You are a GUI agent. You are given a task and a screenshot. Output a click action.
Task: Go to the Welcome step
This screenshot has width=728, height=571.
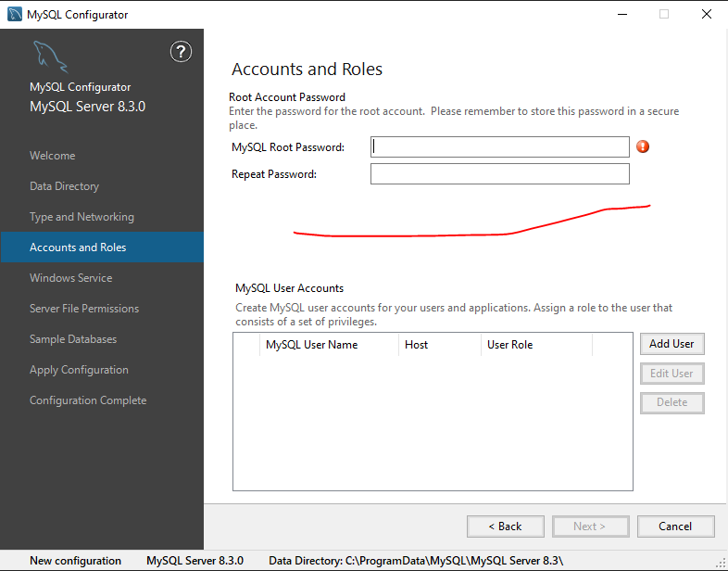[53, 156]
